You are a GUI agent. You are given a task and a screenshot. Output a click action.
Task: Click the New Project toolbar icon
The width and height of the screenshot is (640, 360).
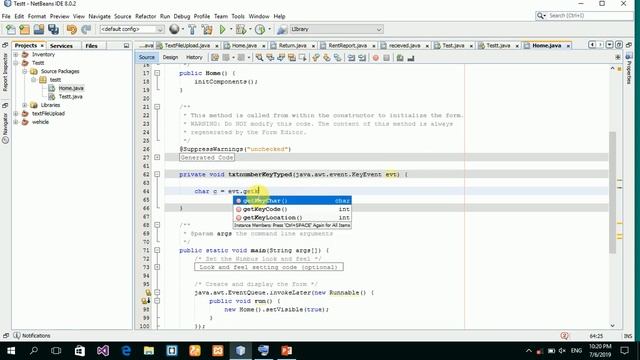point(24,29)
